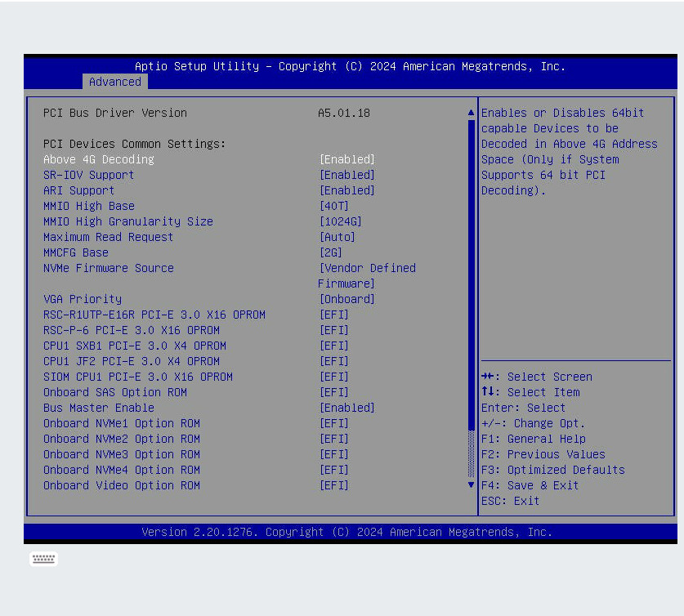Toggle Above 4G Decoding Enabled value

(346, 159)
